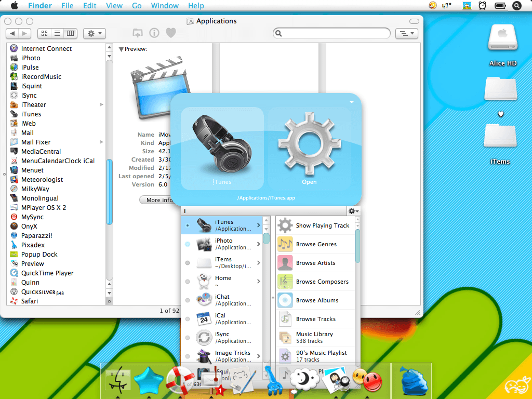Open the Go menu
The height and width of the screenshot is (399, 532).
point(137,6)
